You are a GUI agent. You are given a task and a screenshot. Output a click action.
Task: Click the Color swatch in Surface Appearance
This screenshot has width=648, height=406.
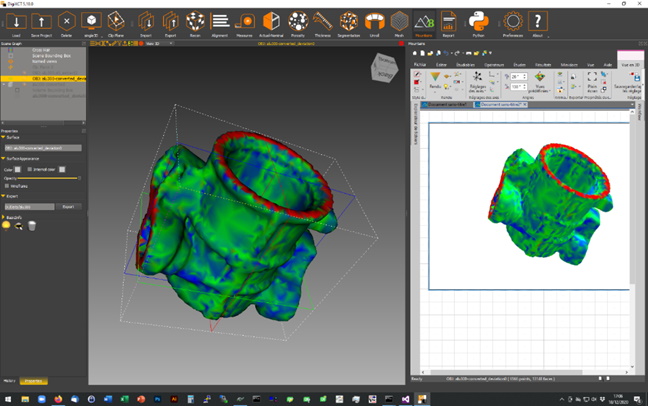[17, 169]
